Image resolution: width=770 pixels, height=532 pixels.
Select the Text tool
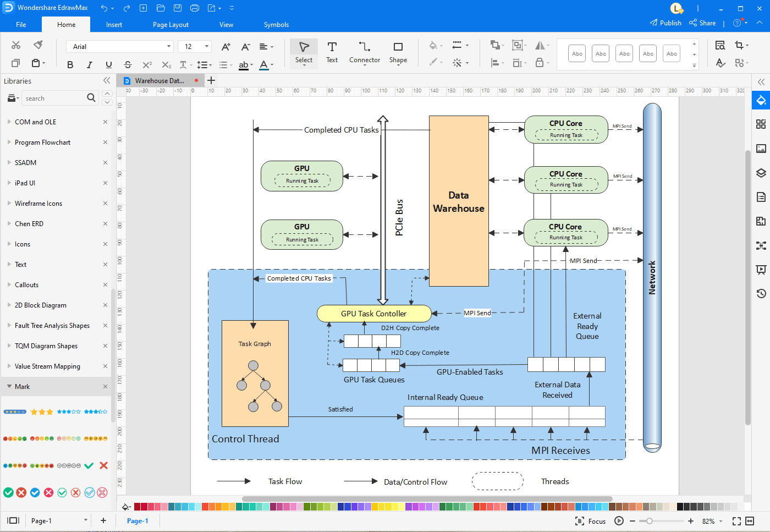pos(332,53)
